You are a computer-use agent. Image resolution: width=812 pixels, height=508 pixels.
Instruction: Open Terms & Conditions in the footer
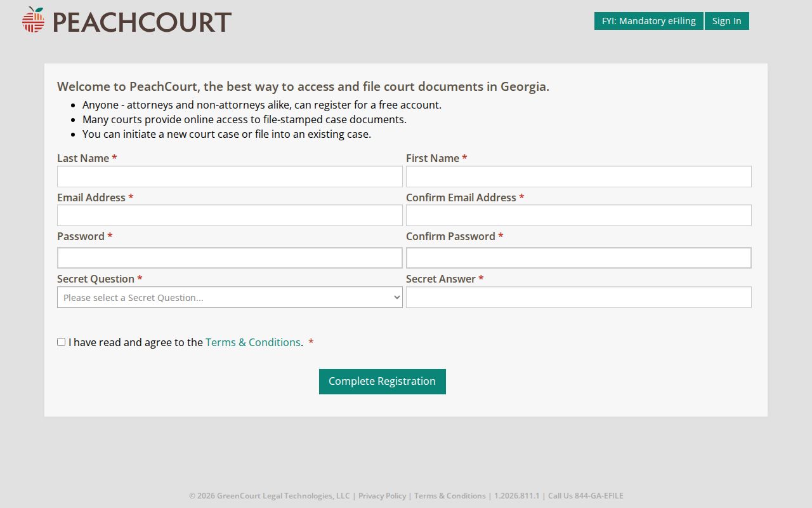pyautogui.click(x=450, y=496)
